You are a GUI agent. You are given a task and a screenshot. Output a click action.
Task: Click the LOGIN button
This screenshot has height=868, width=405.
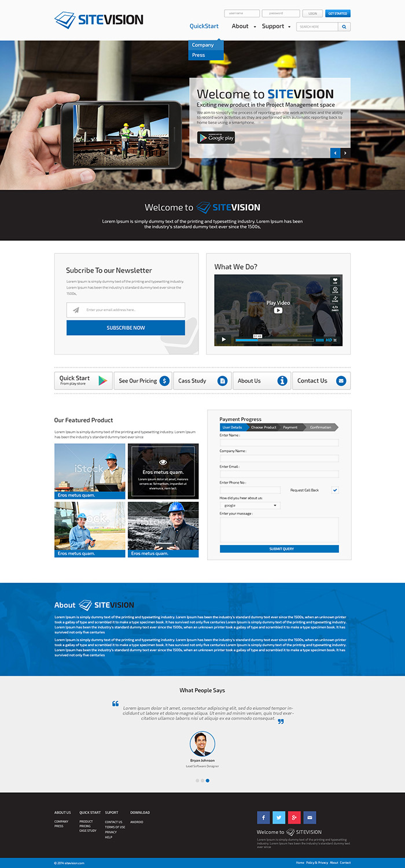coord(312,13)
